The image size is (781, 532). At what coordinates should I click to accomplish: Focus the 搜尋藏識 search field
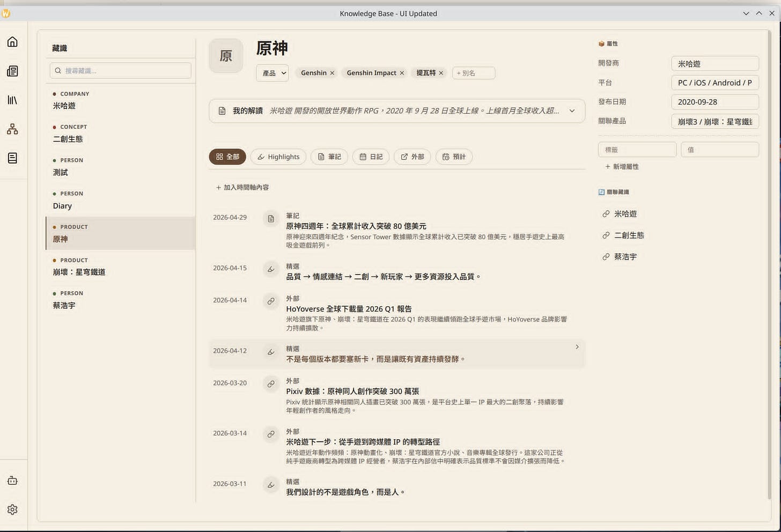pyautogui.click(x=121, y=71)
